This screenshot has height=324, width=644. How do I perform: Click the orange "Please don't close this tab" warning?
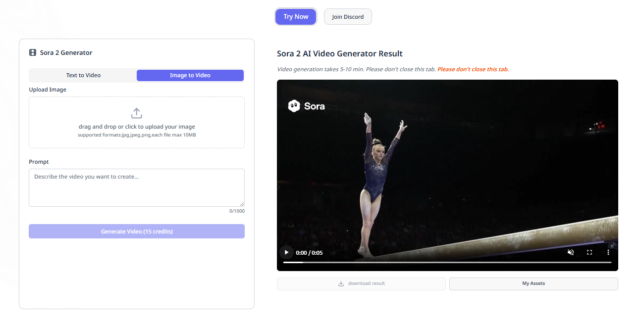click(473, 69)
